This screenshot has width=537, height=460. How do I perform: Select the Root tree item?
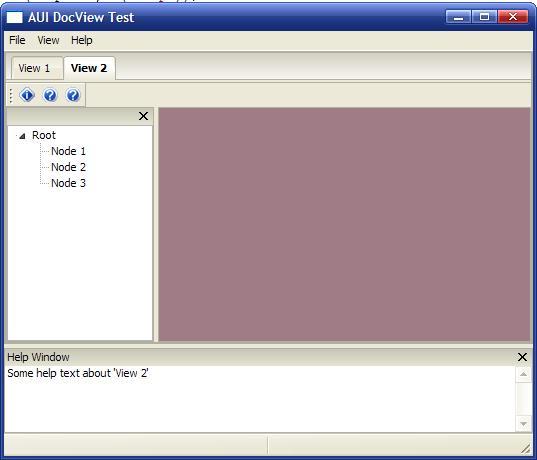[x=44, y=135]
